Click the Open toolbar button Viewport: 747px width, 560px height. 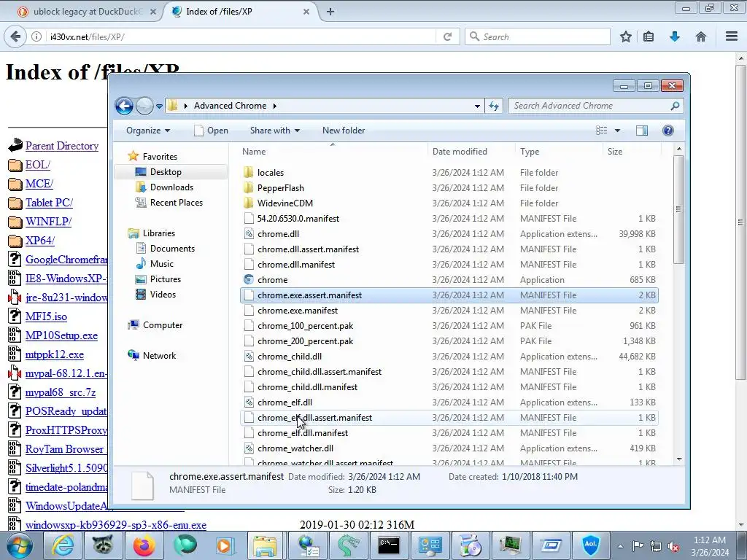pyautogui.click(x=211, y=131)
